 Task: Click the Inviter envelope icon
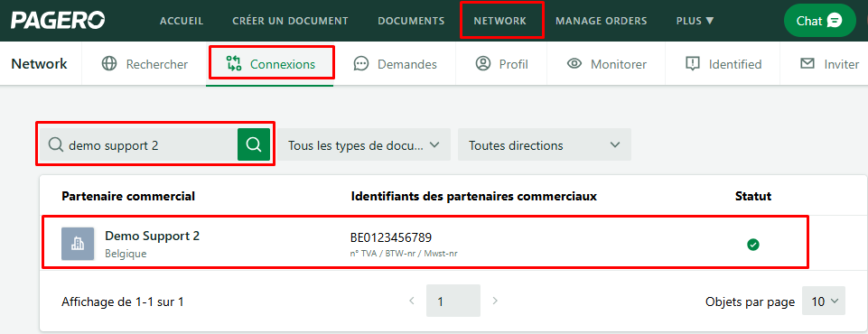(807, 63)
